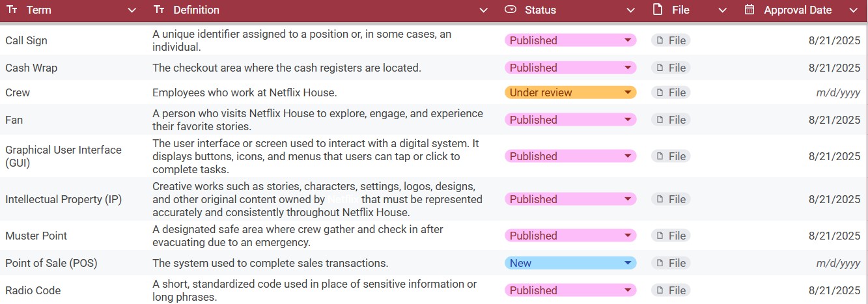This screenshot has width=868, height=304.
Task: Open the Approval Date column menu arrow
Action: tap(854, 10)
